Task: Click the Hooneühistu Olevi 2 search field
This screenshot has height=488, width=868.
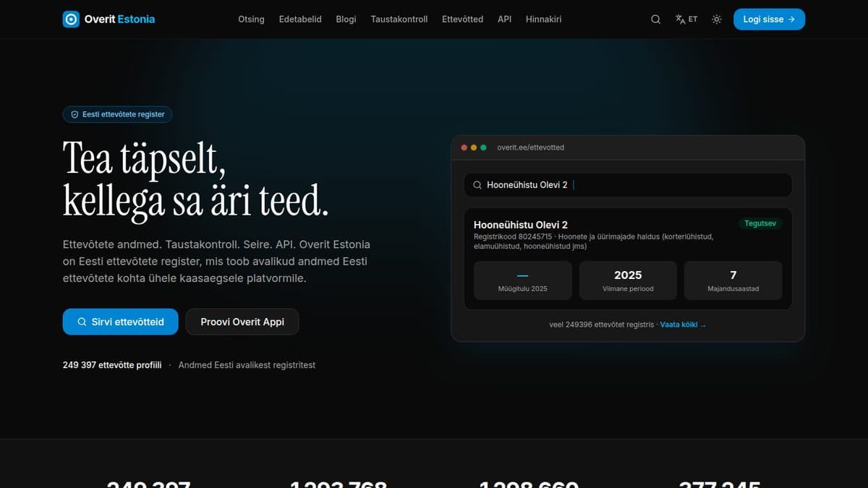Action: 628,185
